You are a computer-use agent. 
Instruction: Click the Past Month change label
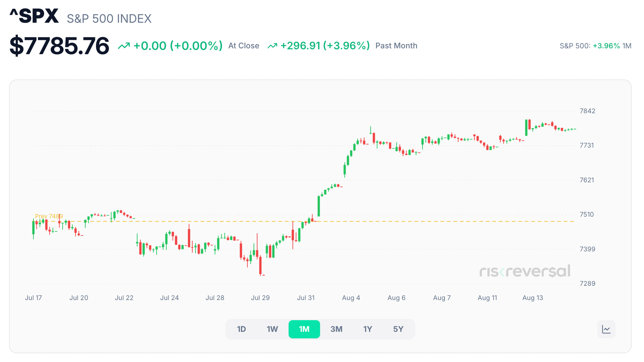tap(396, 46)
